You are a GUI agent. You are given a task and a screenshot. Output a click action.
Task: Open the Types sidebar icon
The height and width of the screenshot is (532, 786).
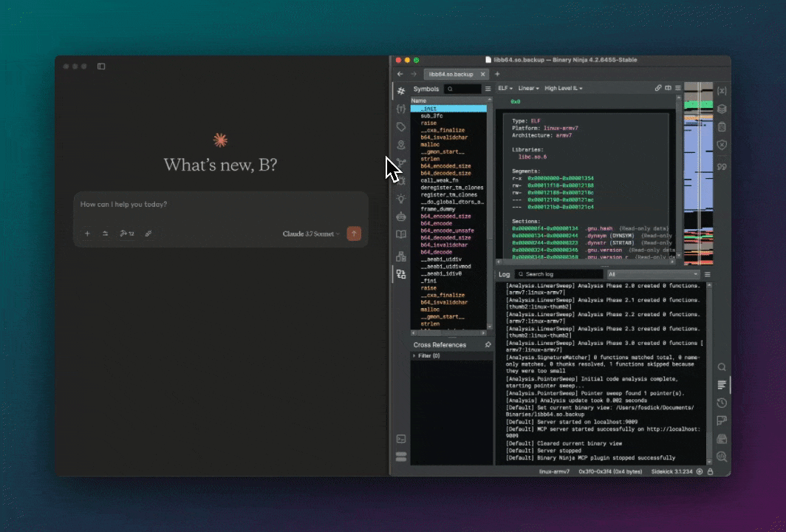pos(401,109)
